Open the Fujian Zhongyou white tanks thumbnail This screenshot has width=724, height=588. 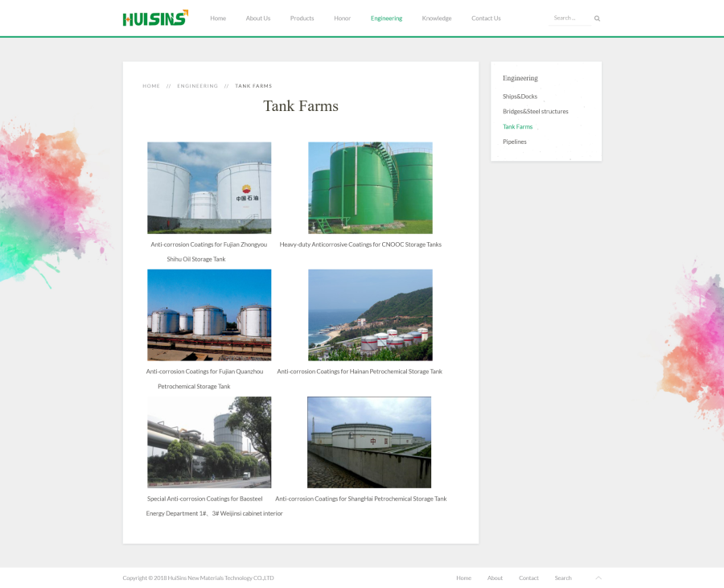(x=209, y=187)
